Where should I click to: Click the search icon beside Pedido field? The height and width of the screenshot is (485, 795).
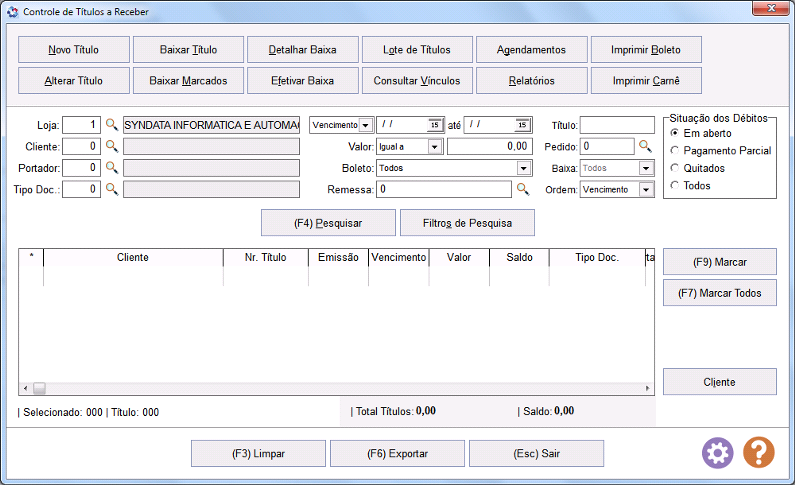coord(645,146)
